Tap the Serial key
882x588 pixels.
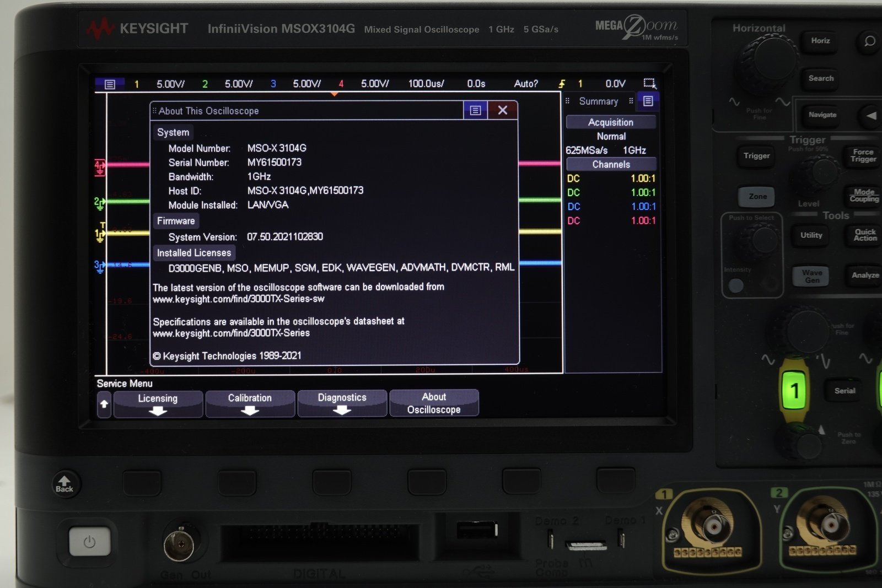pos(844,391)
